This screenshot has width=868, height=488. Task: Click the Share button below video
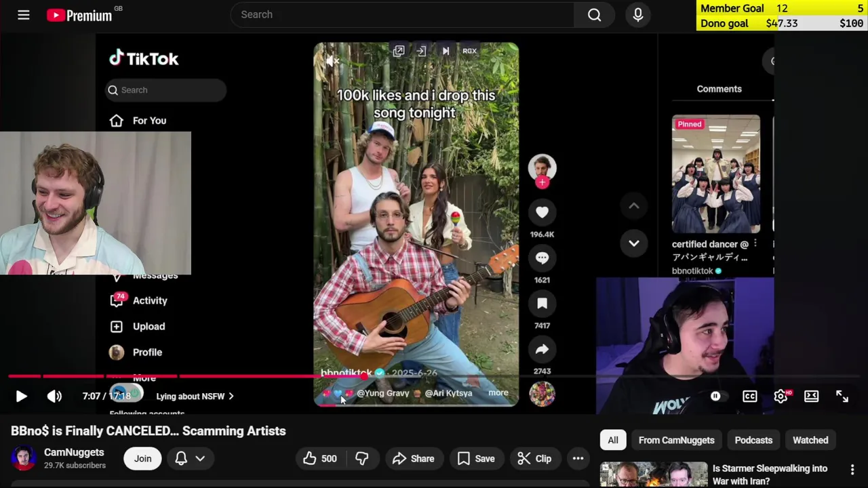coord(413,459)
